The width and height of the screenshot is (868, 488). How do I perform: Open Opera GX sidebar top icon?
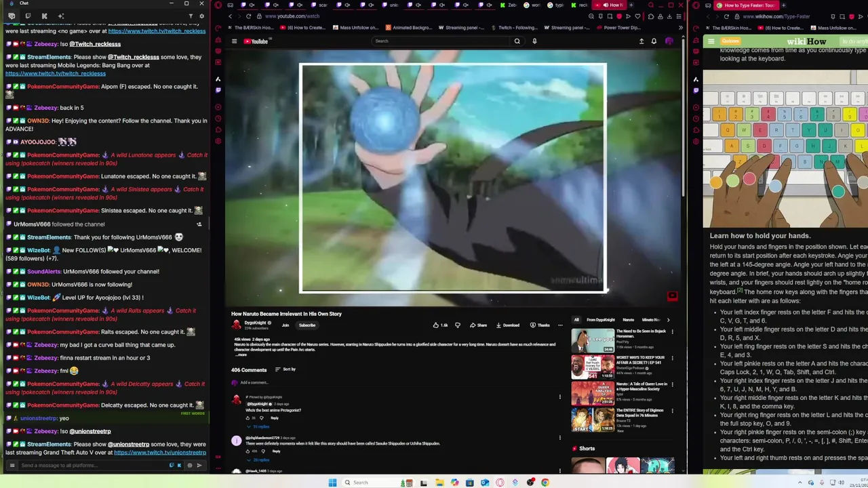(218, 5)
